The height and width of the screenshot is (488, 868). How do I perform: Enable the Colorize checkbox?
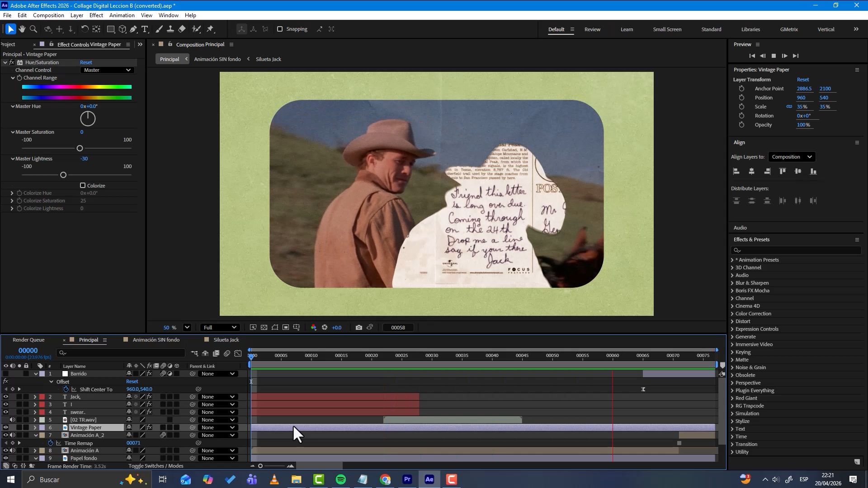pyautogui.click(x=83, y=185)
